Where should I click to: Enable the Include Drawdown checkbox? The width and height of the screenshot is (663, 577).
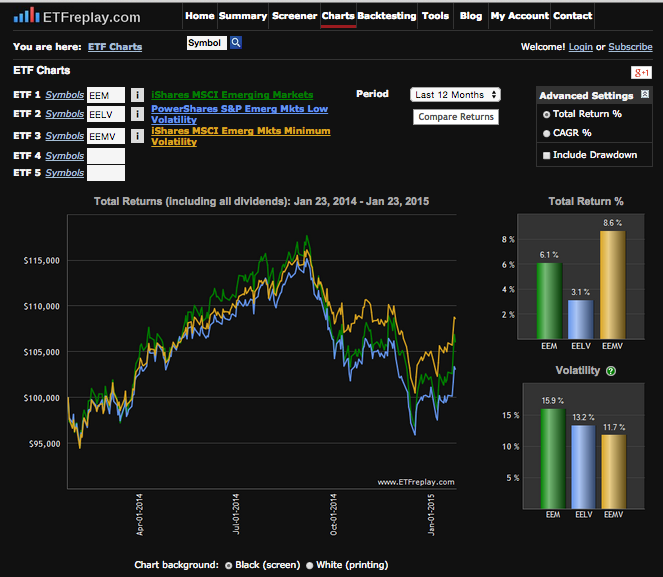(x=546, y=156)
